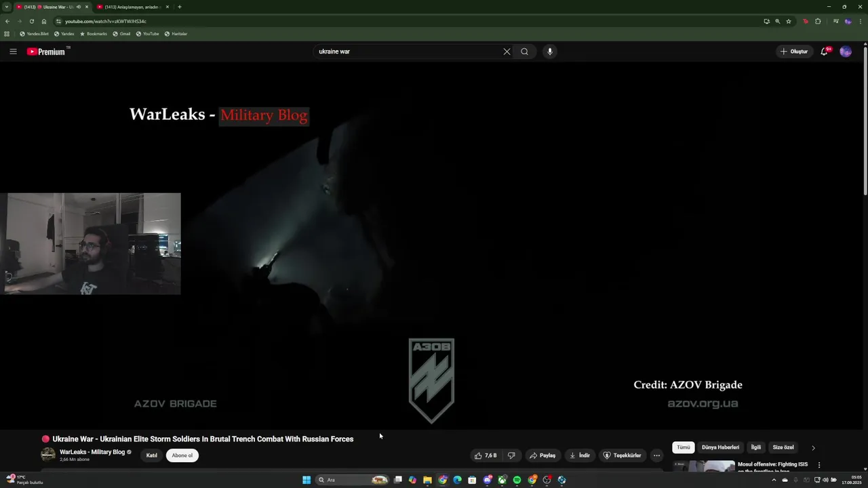Clear the search box with the X
Viewport: 868px width, 488px height.
[507, 52]
